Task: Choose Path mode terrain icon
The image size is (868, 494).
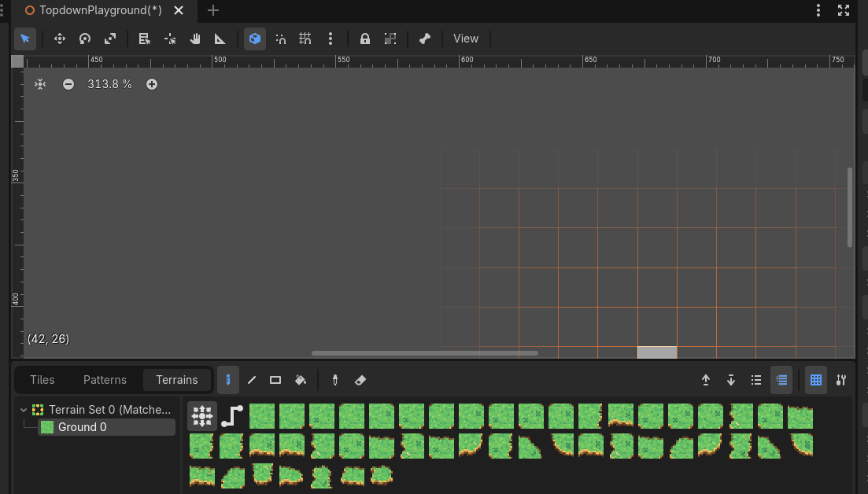Action: coord(232,416)
